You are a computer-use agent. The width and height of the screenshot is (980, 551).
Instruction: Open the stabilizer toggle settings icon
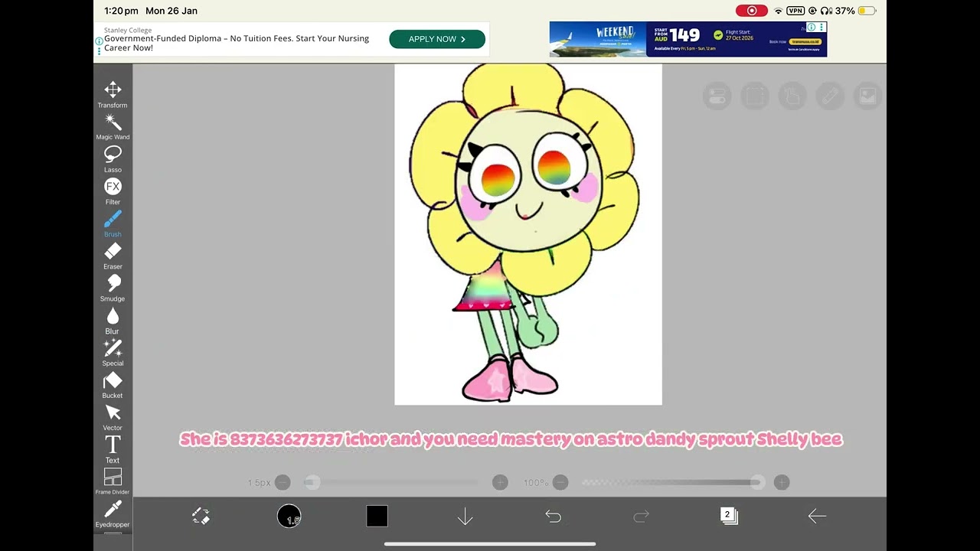(x=717, y=96)
